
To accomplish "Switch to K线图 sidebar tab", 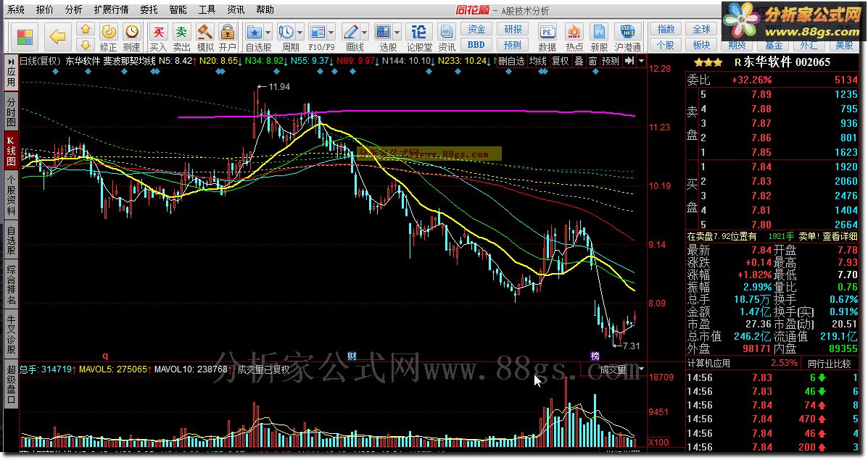I will click(11, 151).
